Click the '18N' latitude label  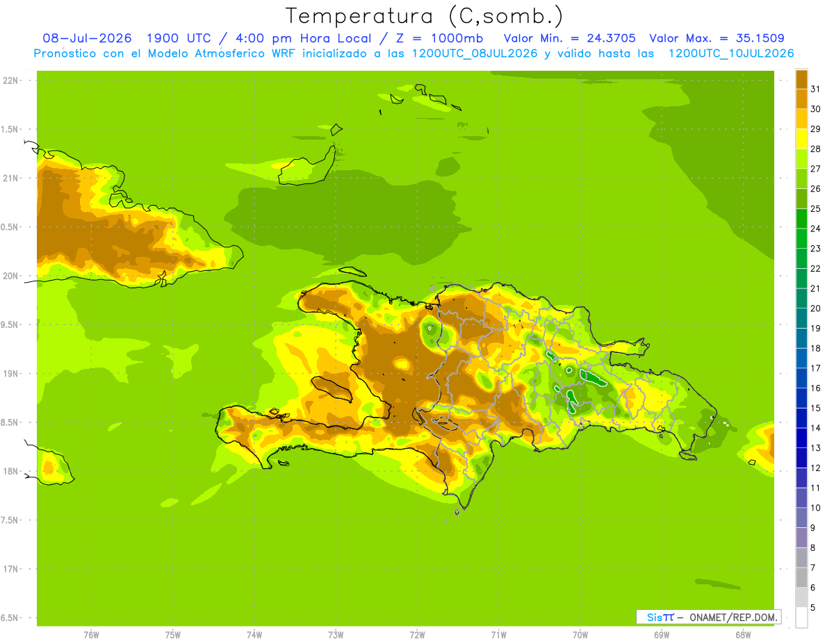click(x=11, y=471)
